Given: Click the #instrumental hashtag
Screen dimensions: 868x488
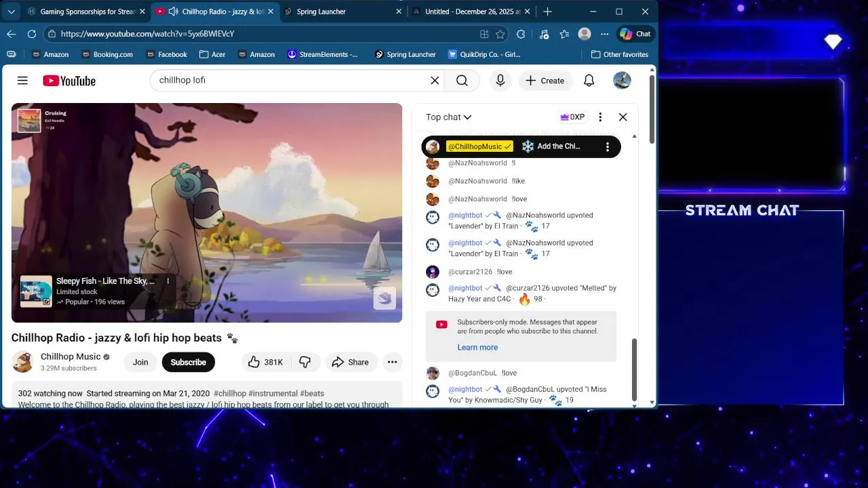Looking at the screenshot, I should pos(273,393).
